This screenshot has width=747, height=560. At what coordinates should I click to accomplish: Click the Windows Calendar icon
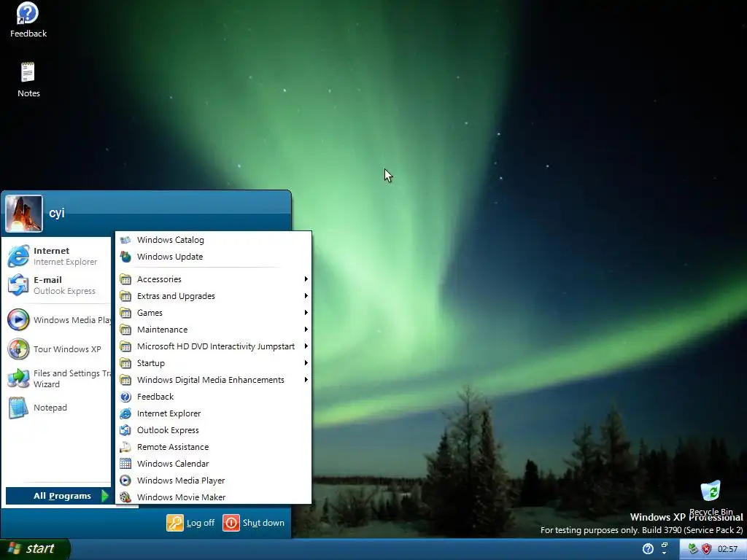(x=125, y=463)
